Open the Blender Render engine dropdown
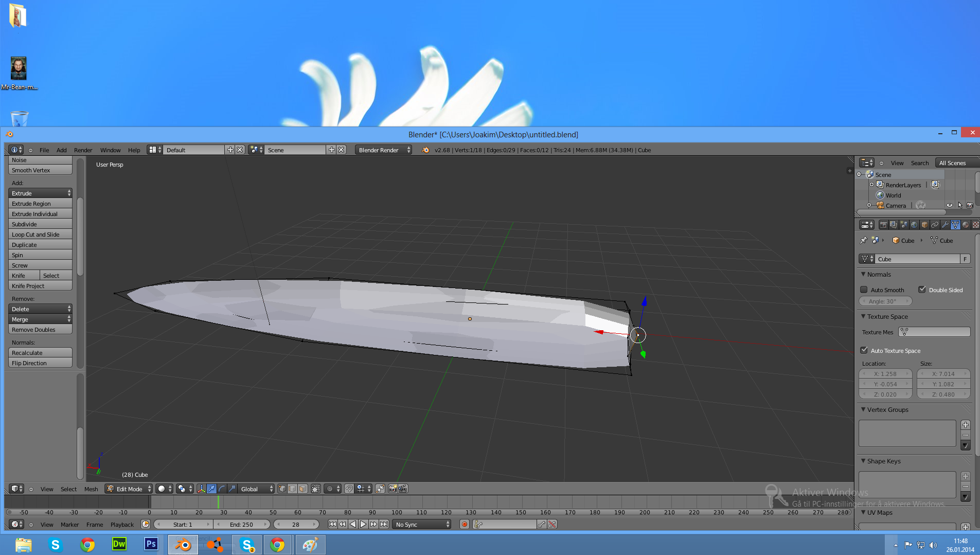The height and width of the screenshot is (555, 980). 384,150
